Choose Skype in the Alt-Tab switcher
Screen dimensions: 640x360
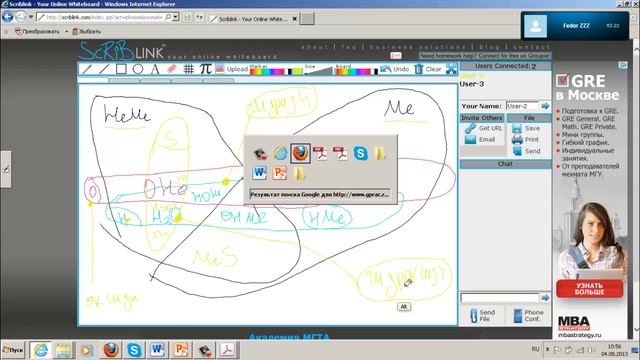pos(360,153)
